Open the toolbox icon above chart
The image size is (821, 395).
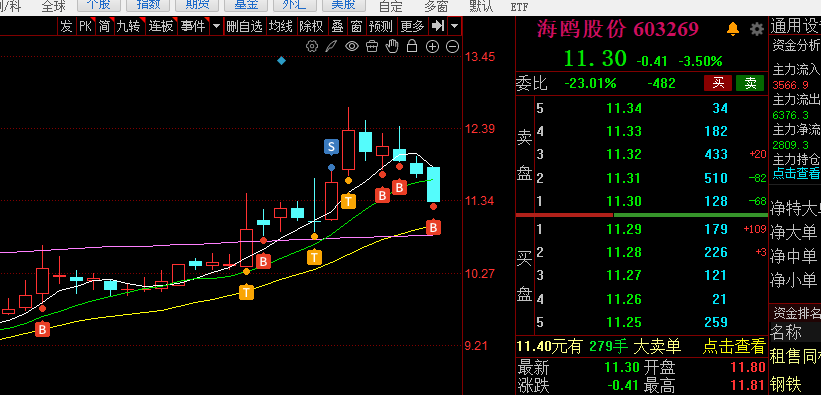[372, 47]
